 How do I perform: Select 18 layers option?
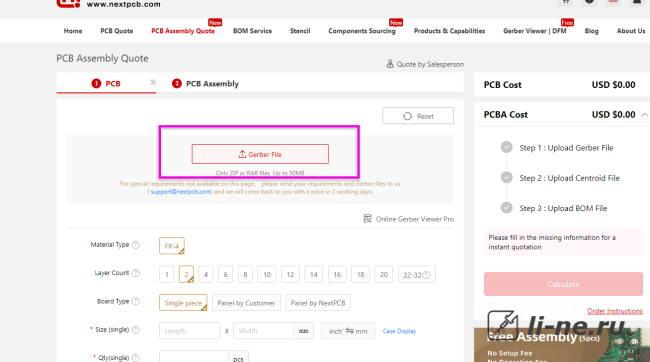361,275
